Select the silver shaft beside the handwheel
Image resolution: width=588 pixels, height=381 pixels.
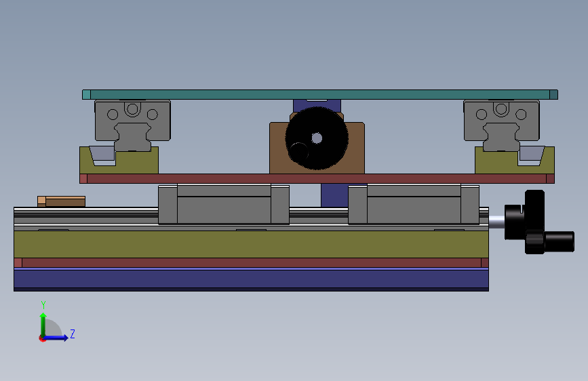tap(496, 222)
